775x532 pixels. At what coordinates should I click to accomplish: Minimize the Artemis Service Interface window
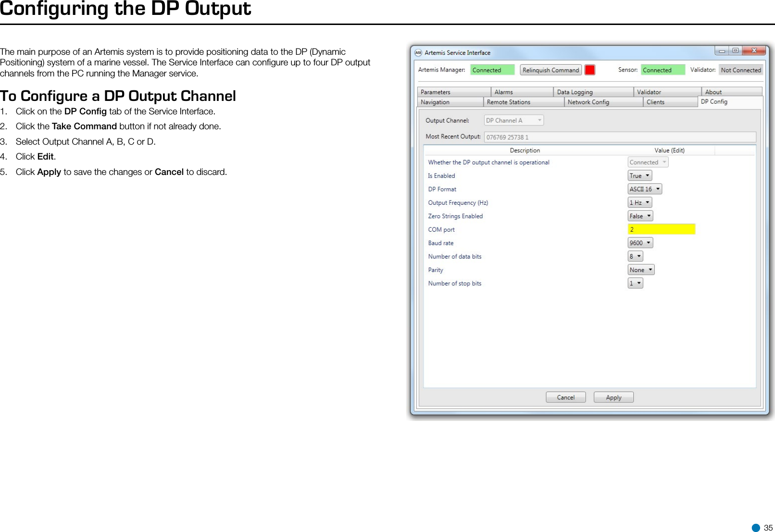tap(722, 50)
